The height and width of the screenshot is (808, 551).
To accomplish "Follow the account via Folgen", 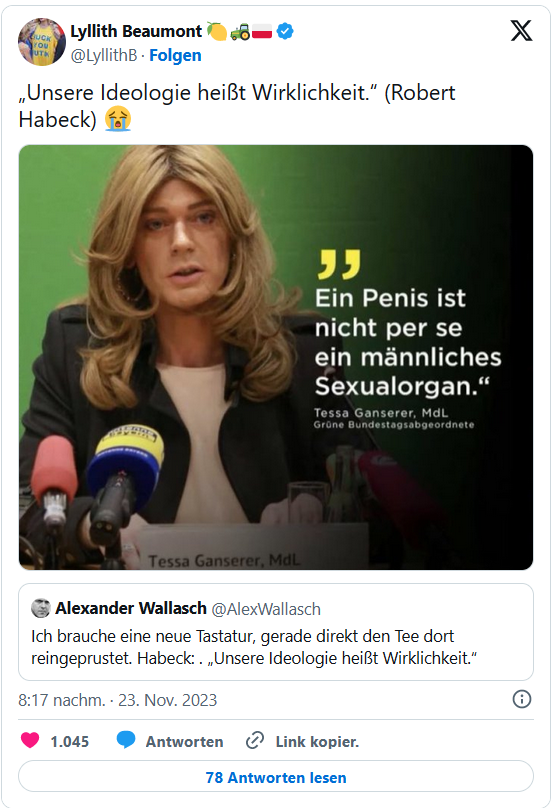I will (175, 55).
